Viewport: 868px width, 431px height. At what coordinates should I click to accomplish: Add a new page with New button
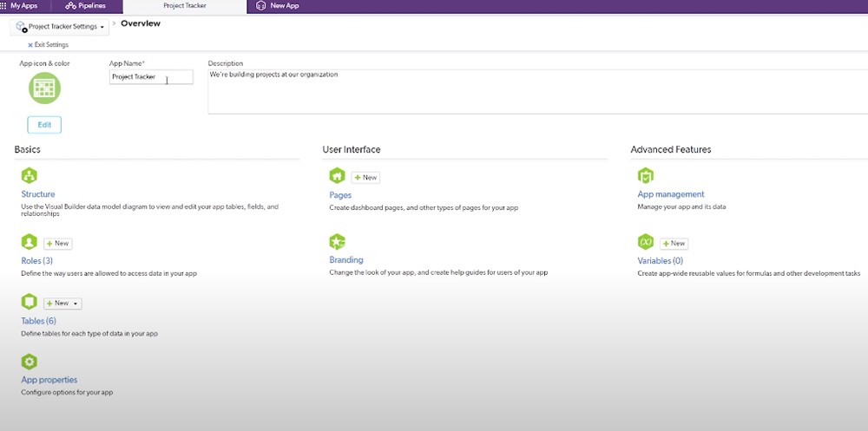pyautogui.click(x=365, y=178)
